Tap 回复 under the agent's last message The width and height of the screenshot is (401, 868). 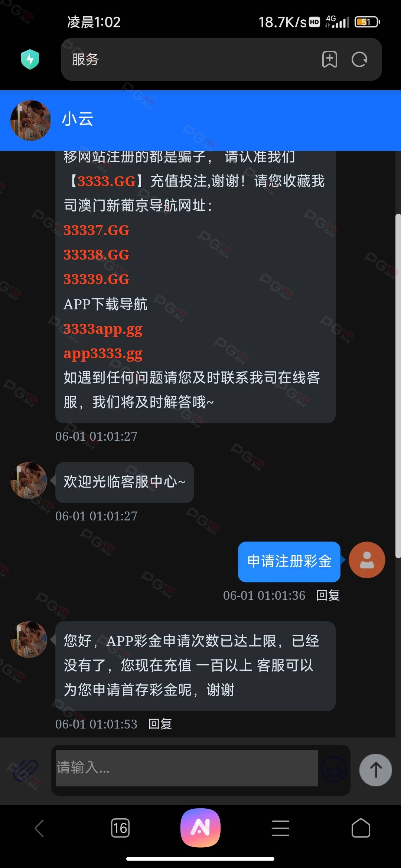coord(160,724)
